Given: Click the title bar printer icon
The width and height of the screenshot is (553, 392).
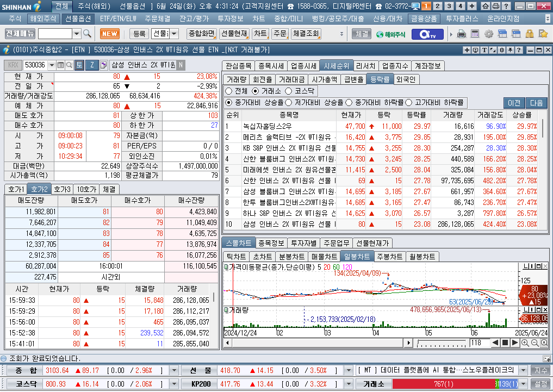Looking at the screenshot, I should point(495,6).
